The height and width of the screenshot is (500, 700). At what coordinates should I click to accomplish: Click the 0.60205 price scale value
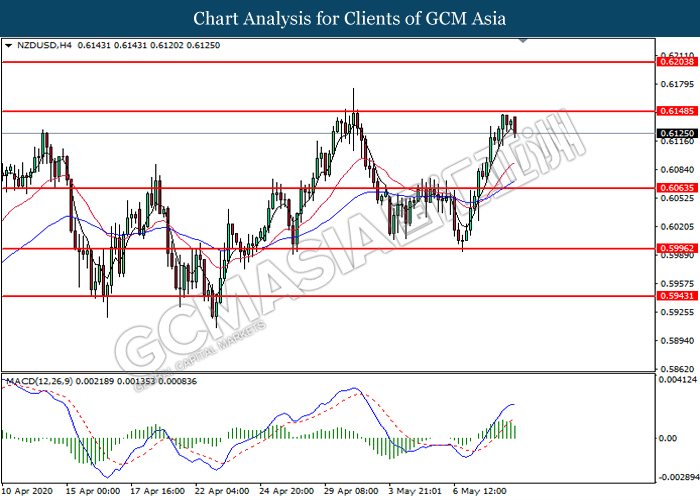677,227
